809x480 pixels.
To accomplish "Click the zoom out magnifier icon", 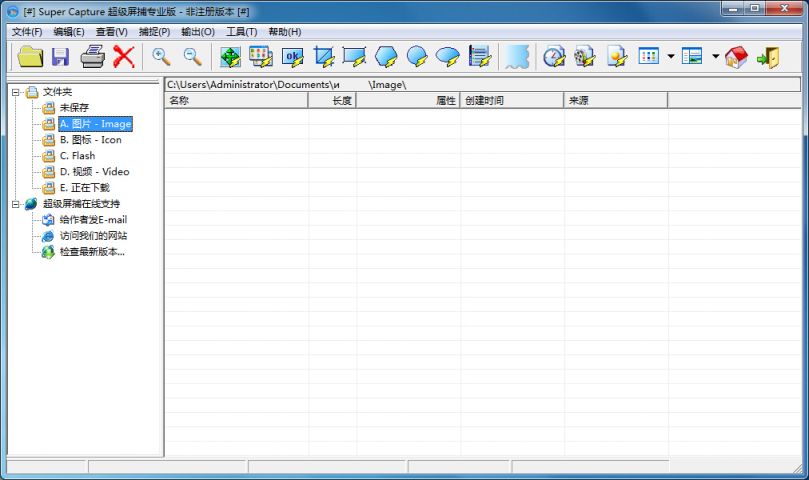I will tap(192, 57).
